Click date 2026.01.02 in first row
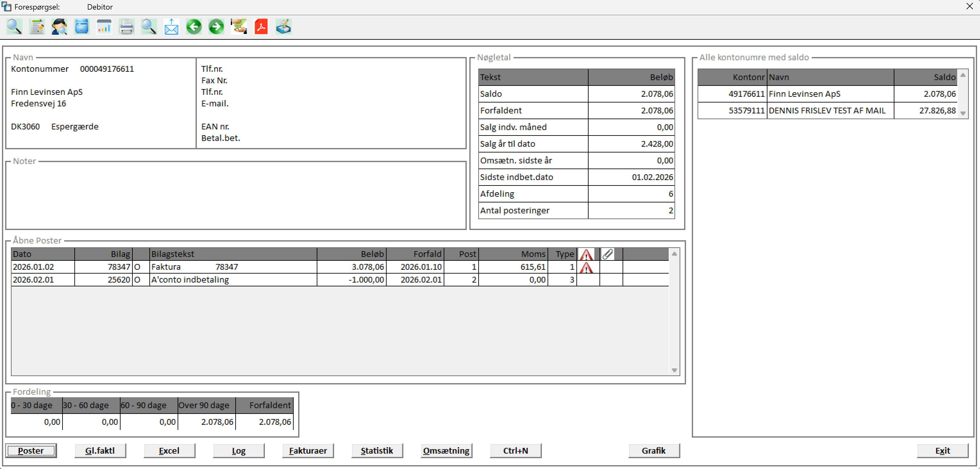 point(33,267)
